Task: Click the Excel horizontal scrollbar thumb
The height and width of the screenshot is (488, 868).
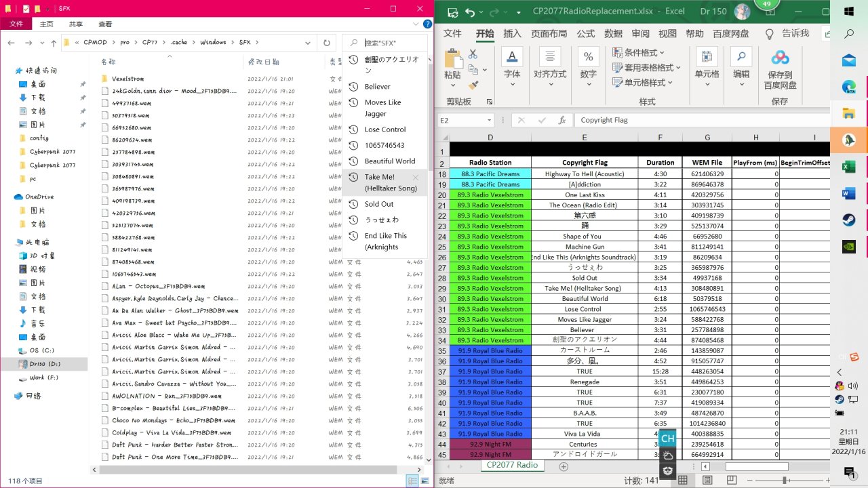Action: tap(757, 466)
